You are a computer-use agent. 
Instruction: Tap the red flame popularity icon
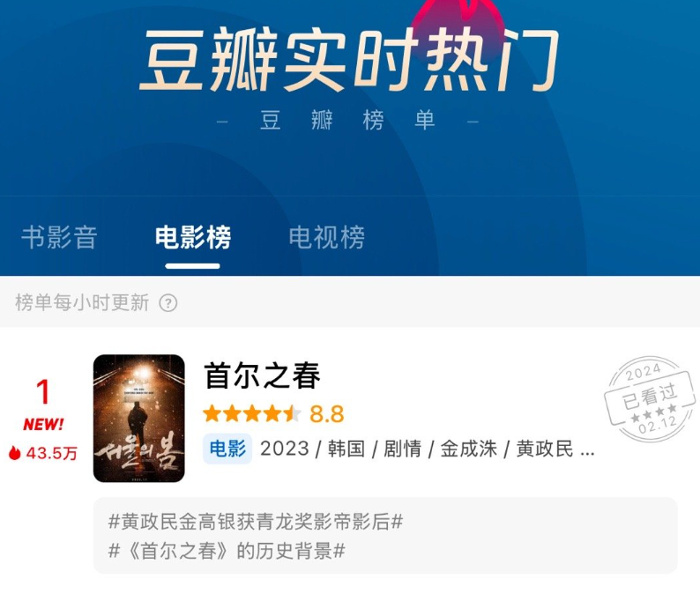[x=15, y=453]
